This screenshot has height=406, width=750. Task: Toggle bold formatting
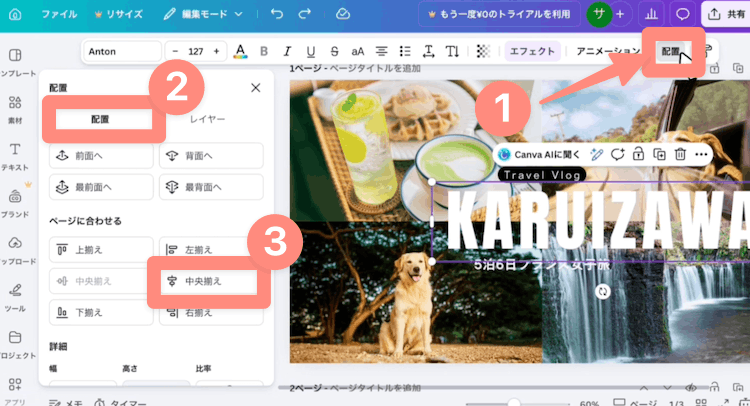point(264,51)
